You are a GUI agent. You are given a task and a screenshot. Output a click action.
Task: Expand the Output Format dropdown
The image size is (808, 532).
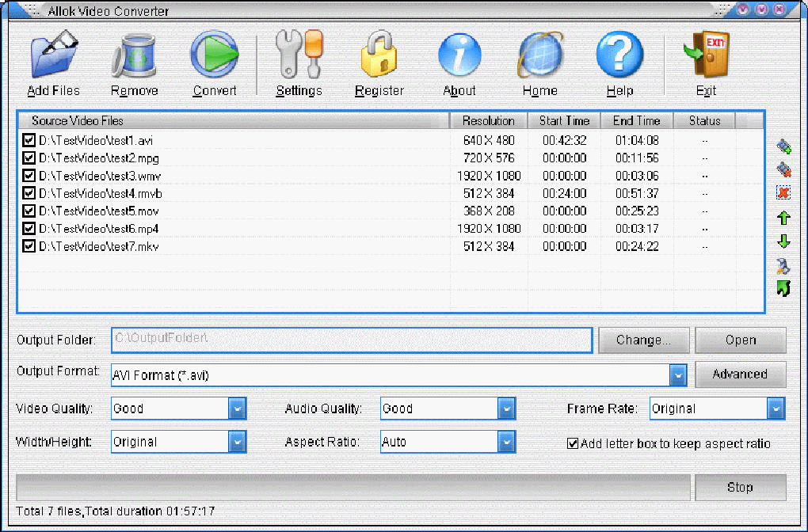[x=678, y=375]
